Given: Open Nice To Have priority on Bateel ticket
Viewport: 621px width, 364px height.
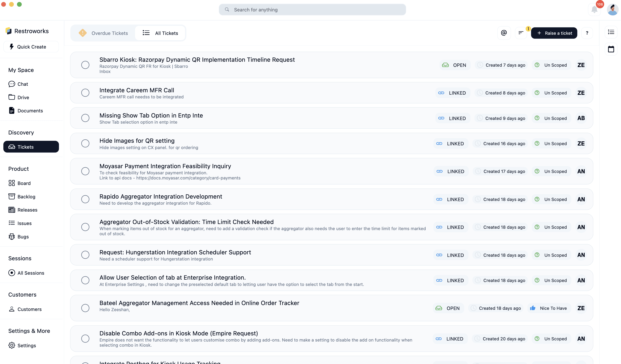Looking at the screenshot, I should coord(549,308).
